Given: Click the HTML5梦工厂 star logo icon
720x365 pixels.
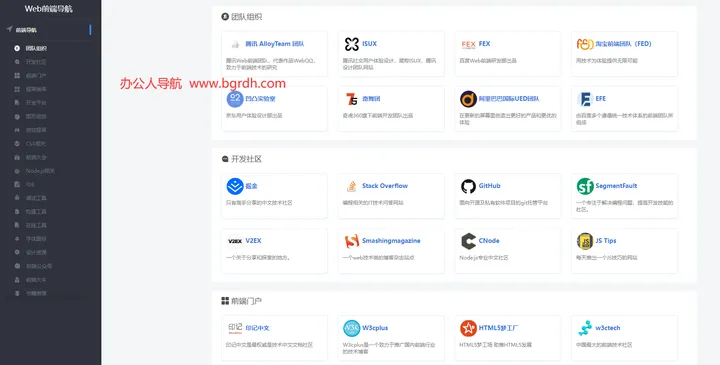Looking at the screenshot, I should [468, 328].
